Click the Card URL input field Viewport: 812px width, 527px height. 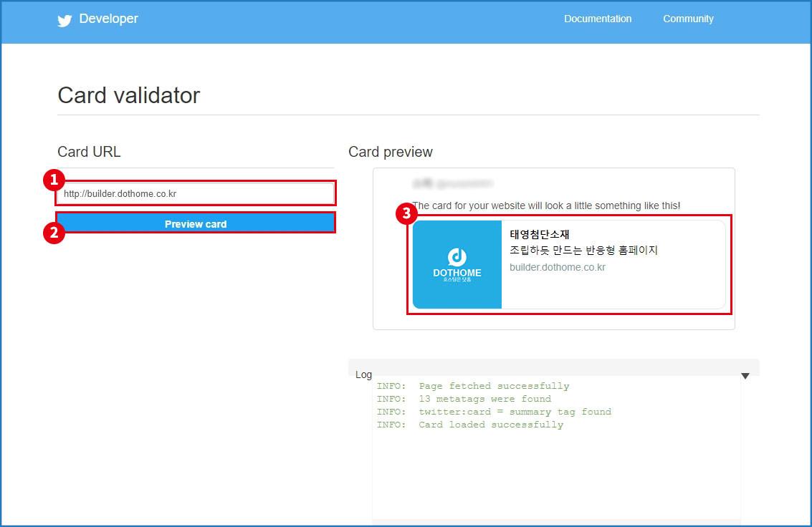point(196,193)
